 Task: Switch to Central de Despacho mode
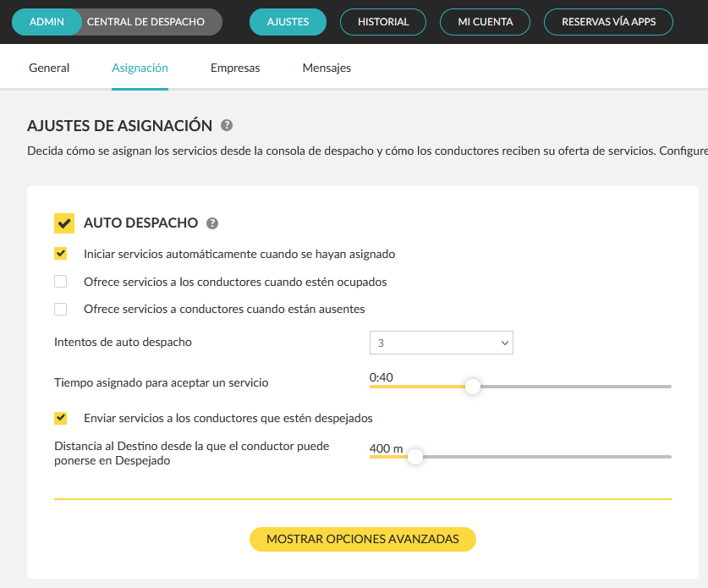coord(145,22)
